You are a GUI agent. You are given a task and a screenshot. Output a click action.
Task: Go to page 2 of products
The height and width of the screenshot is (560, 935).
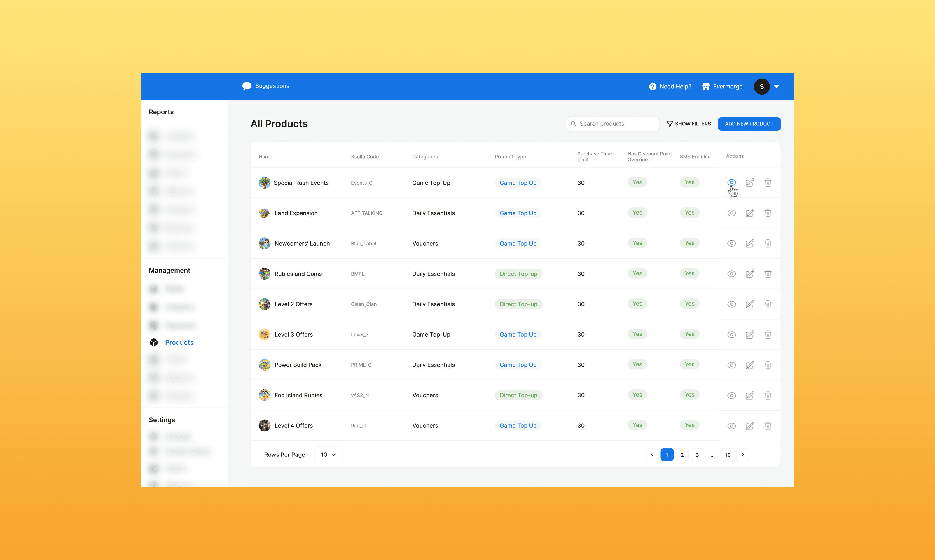coord(682,455)
